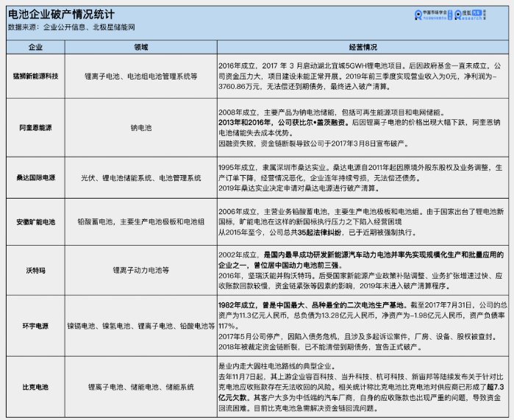Image resolution: width=514 pixels, height=420 pixels.
Task: Select the 企业 column header
Action: coord(35,47)
